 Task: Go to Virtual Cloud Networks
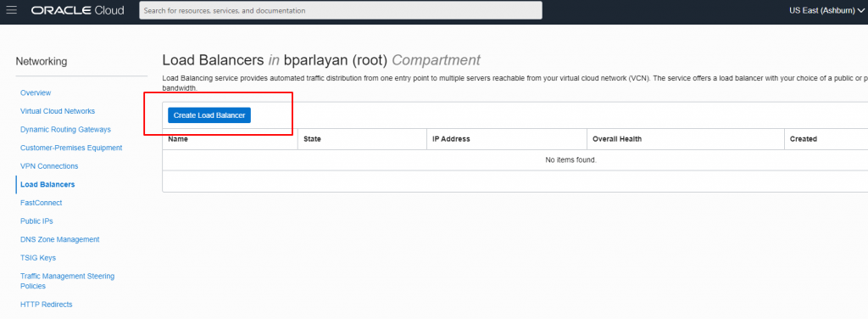click(58, 111)
